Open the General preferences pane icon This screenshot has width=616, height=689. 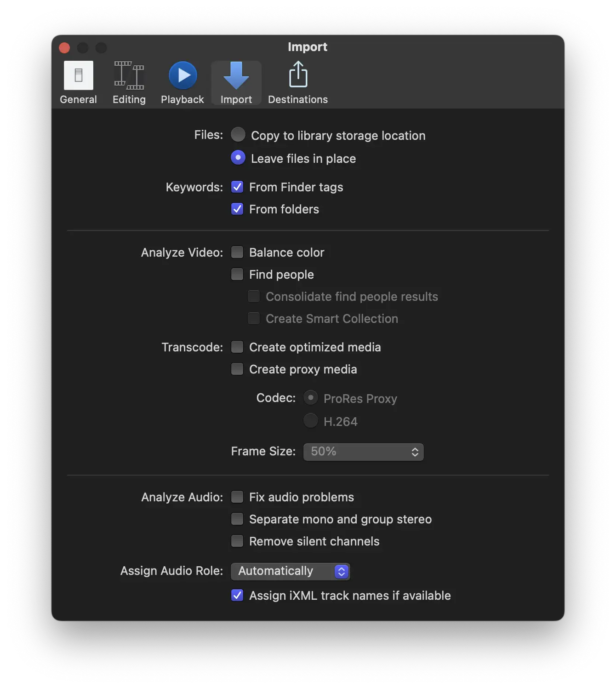79,75
